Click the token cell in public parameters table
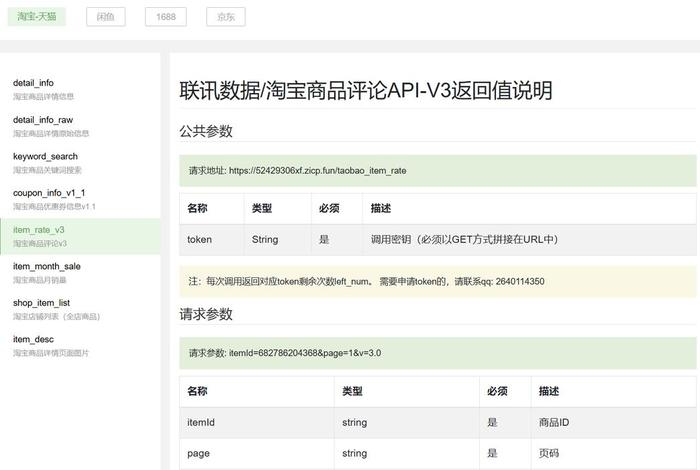Screen dimensions: 700x470 pyautogui.click(x=212, y=240)
